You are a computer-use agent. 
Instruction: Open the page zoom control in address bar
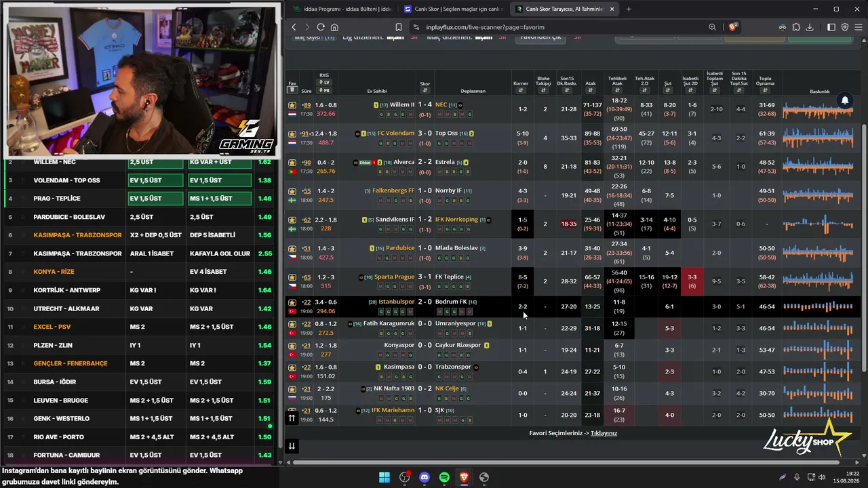[x=712, y=27]
